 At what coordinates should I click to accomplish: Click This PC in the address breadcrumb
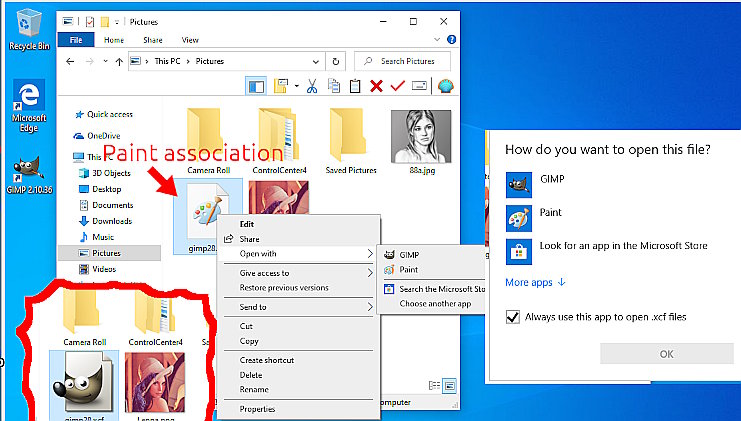coord(167,61)
